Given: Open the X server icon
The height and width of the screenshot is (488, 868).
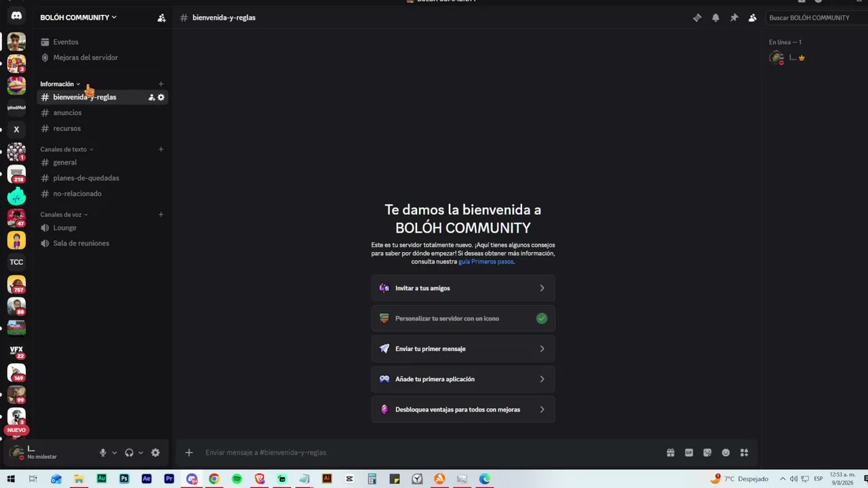Looking at the screenshot, I should (16, 129).
